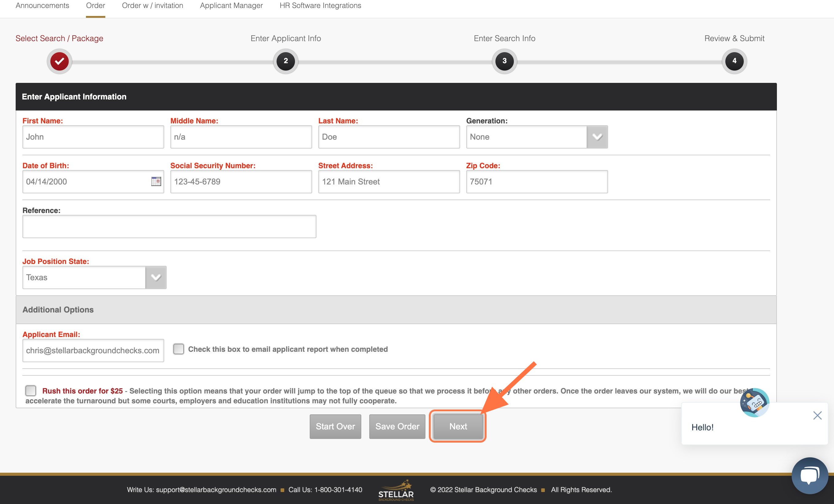This screenshot has width=834, height=504.
Task: Click the © 2022 Stellar Background Checks text
Action: pos(483,490)
